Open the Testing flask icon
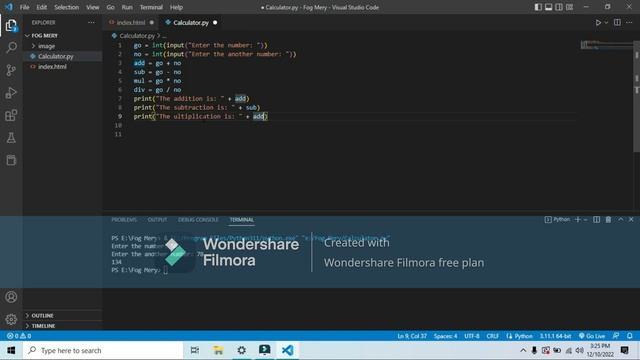640x360 pixels. click(11, 138)
